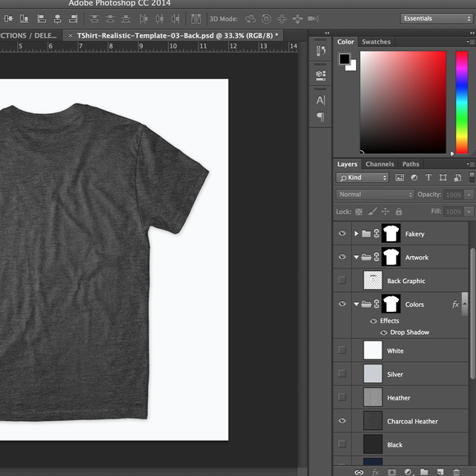
Task: Click the create new layer icon
Action: [440, 472]
